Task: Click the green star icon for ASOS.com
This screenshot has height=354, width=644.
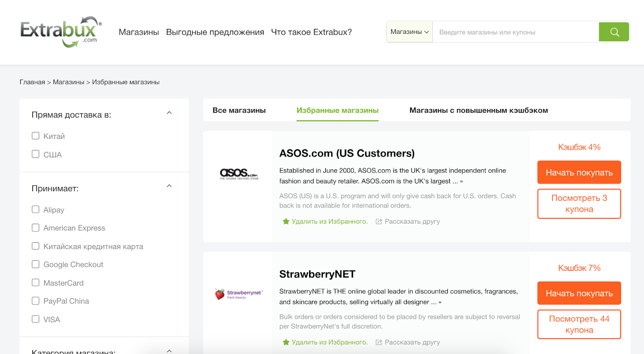Action: click(286, 221)
